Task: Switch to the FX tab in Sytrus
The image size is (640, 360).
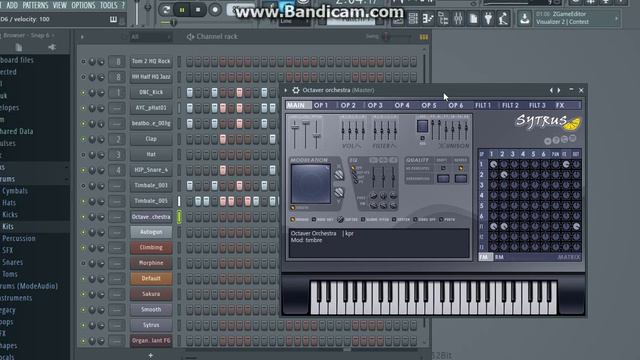Action: pos(560,105)
